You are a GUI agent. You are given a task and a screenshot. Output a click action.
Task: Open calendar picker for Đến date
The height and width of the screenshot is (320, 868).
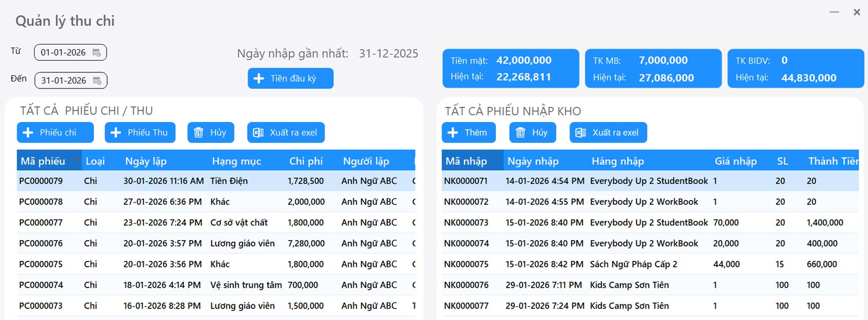click(x=97, y=80)
